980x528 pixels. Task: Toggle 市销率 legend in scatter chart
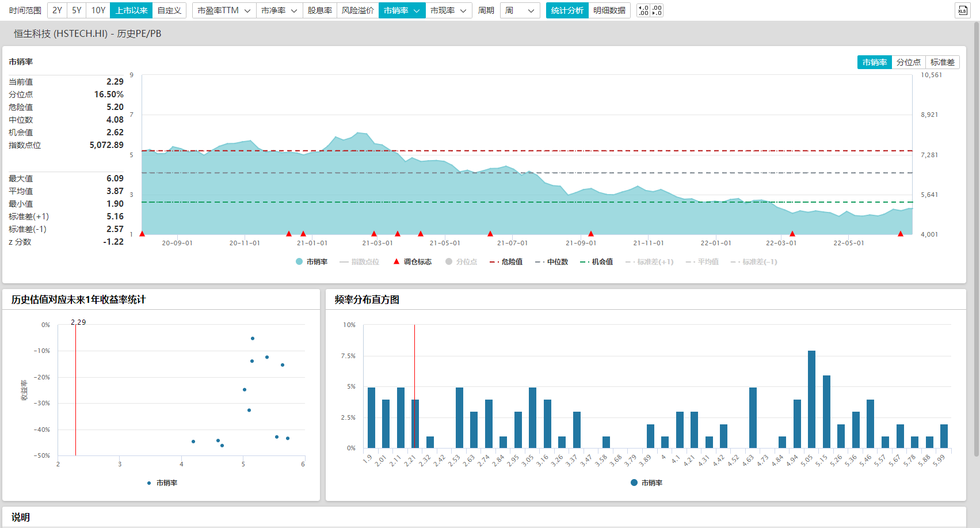point(162,483)
